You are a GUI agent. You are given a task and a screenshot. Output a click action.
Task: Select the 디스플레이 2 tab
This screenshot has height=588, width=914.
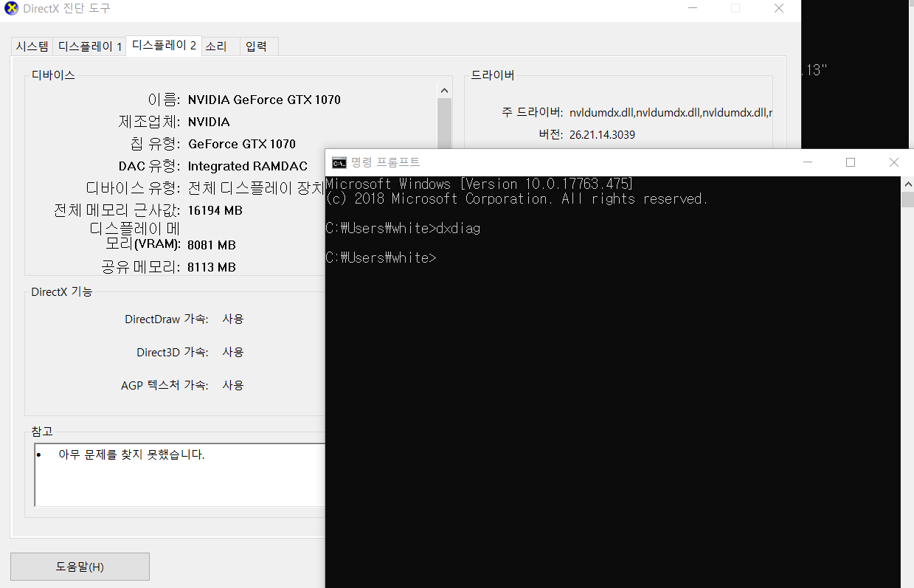point(164,45)
